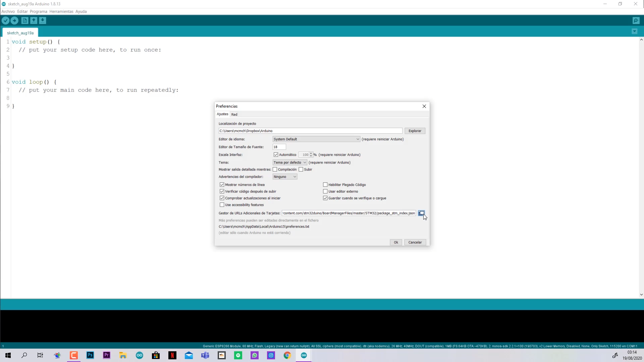The height and width of the screenshot is (362, 644).
Task: Toggle Mostrar números de línea checkbox
Action: point(222,185)
